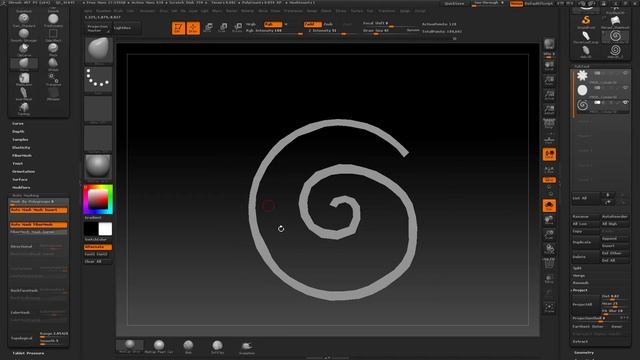Activate the Edit mode button

(x=178, y=28)
